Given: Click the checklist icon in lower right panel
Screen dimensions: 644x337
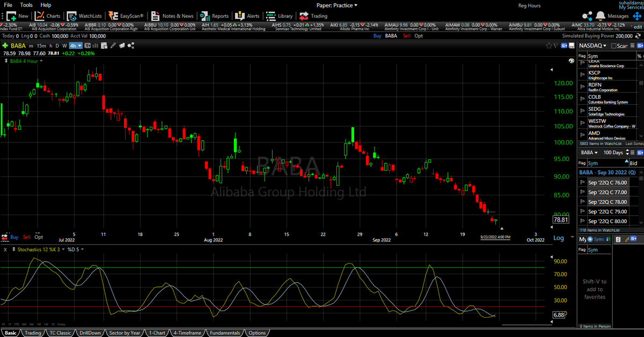Looking at the screenshot, I should click(x=617, y=239).
